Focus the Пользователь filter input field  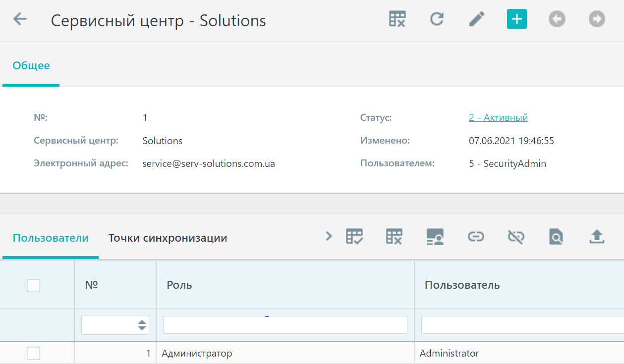click(x=522, y=325)
